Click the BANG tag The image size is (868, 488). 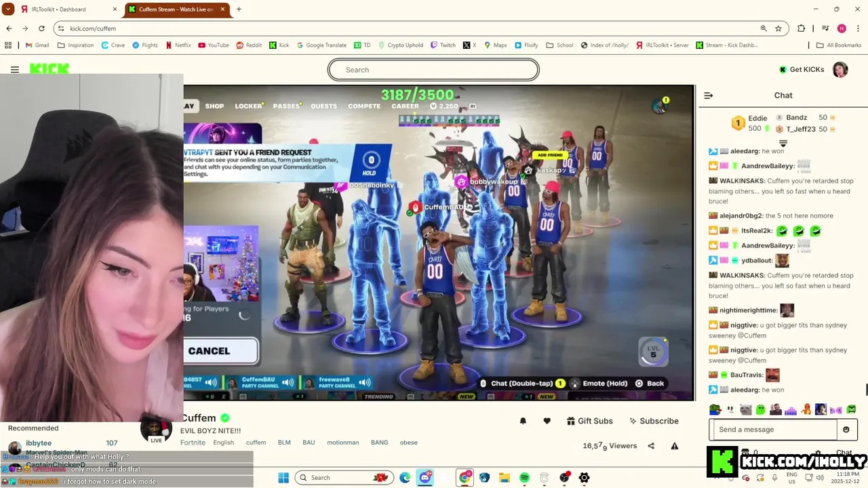(x=380, y=443)
